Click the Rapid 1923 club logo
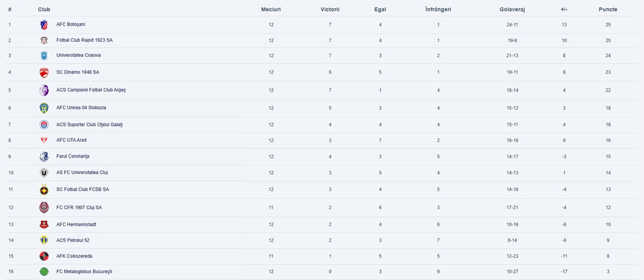The height and width of the screenshot is (280, 644). click(44, 40)
